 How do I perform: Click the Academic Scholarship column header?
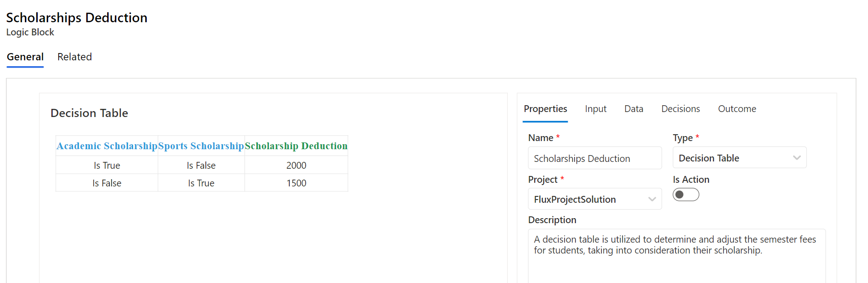(106, 146)
